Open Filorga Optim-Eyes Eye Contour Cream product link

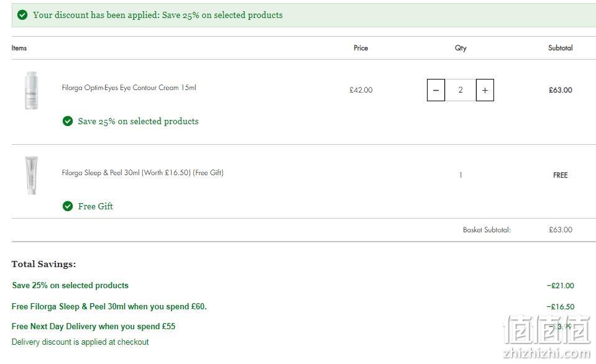[x=129, y=88]
